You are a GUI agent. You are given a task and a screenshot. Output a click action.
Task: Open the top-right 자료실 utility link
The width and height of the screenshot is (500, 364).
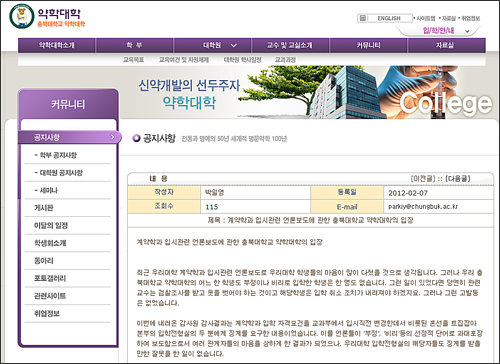pos(449,18)
